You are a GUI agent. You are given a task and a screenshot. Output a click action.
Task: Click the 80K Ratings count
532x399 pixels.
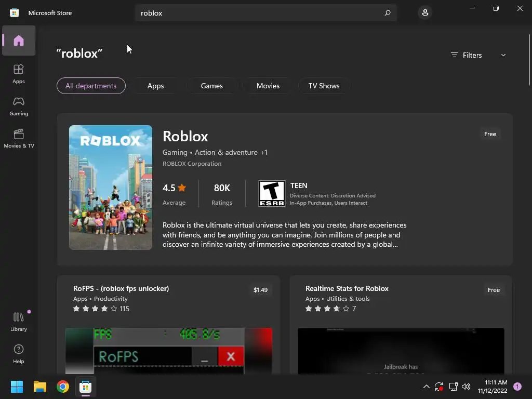(222, 194)
